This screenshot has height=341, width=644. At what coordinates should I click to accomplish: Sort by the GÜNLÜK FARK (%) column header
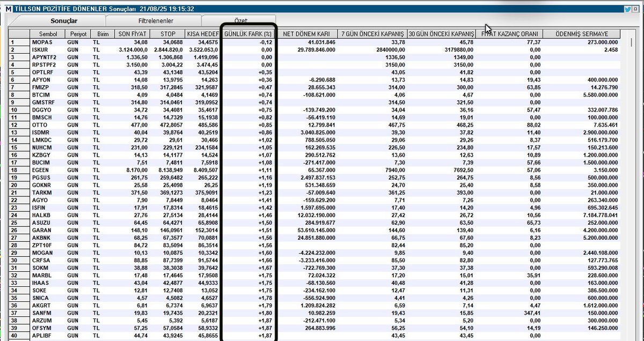click(248, 33)
